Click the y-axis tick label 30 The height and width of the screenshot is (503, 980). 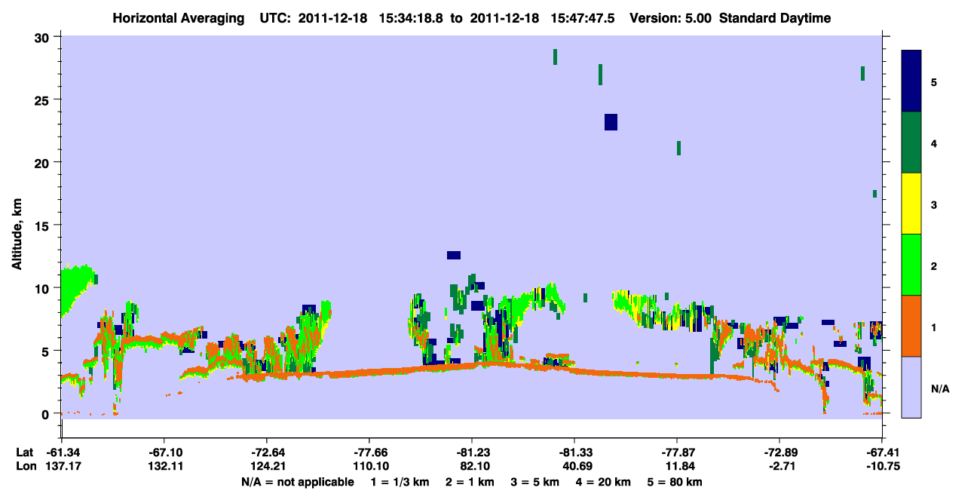click(42, 37)
